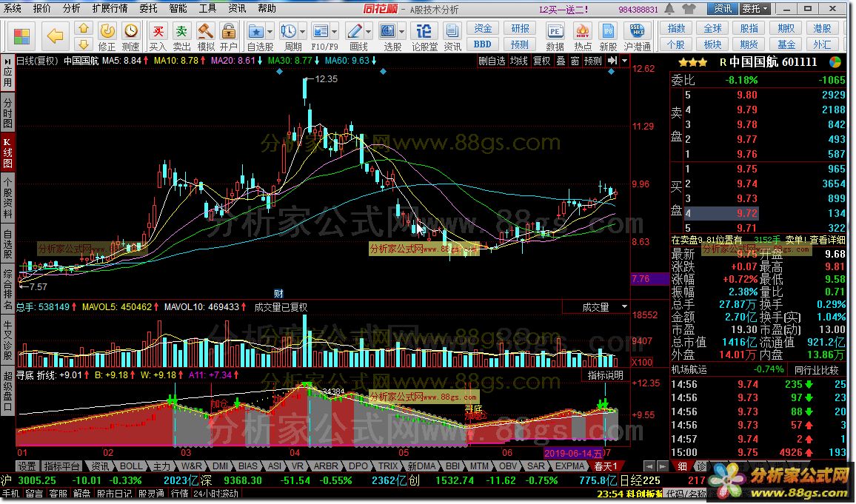Select the 分时图 side tab

(7, 113)
